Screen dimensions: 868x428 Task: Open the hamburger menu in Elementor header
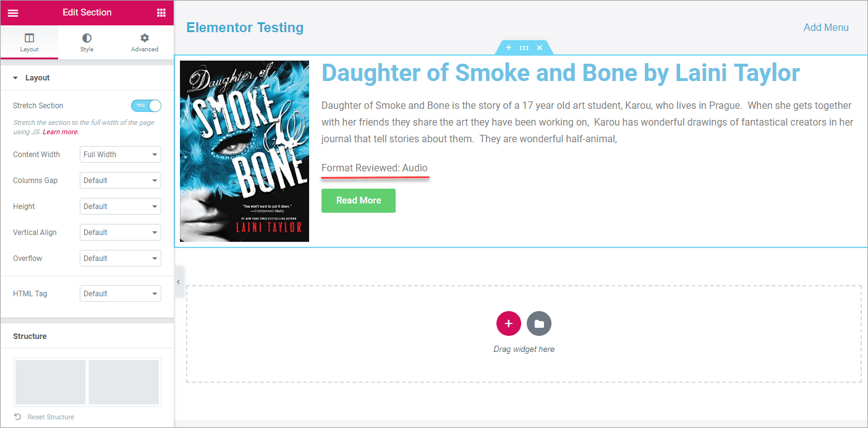pyautogui.click(x=13, y=13)
